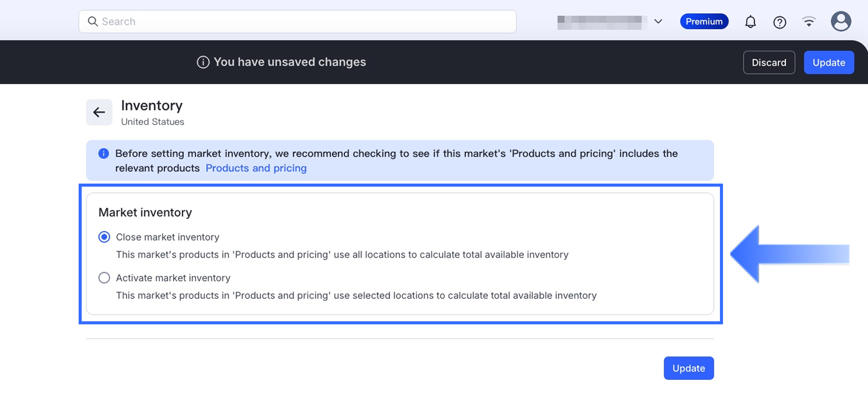
Task: Click the blue info icon in the recommendation banner
Action: pos(104,154)
